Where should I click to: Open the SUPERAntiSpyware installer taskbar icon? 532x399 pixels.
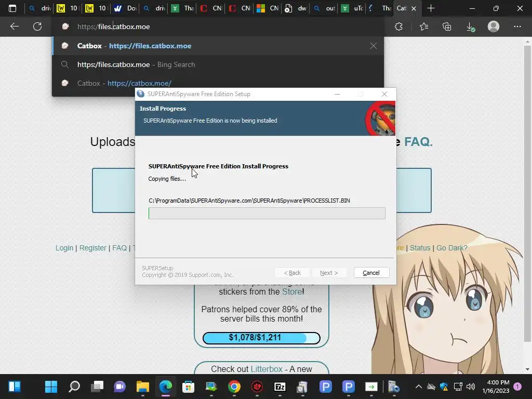pos(394,387)
